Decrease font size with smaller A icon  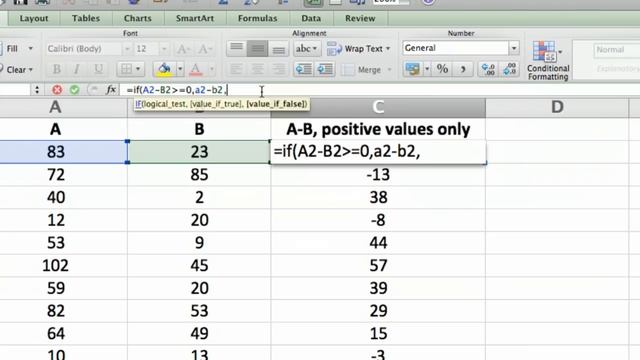pyautogui.click(x=204, y=49)
